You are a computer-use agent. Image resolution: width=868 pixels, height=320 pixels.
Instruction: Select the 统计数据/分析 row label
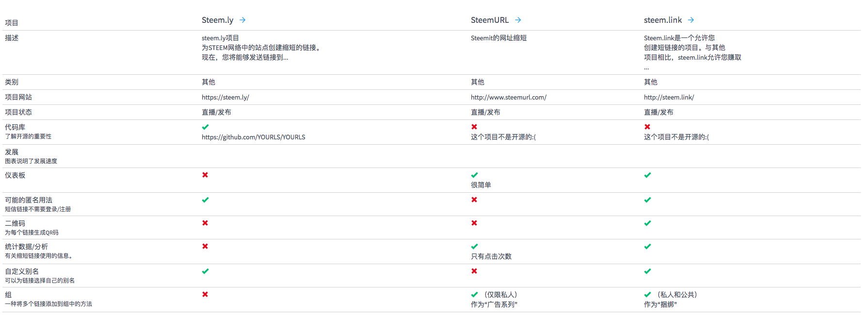click(26, 247)
